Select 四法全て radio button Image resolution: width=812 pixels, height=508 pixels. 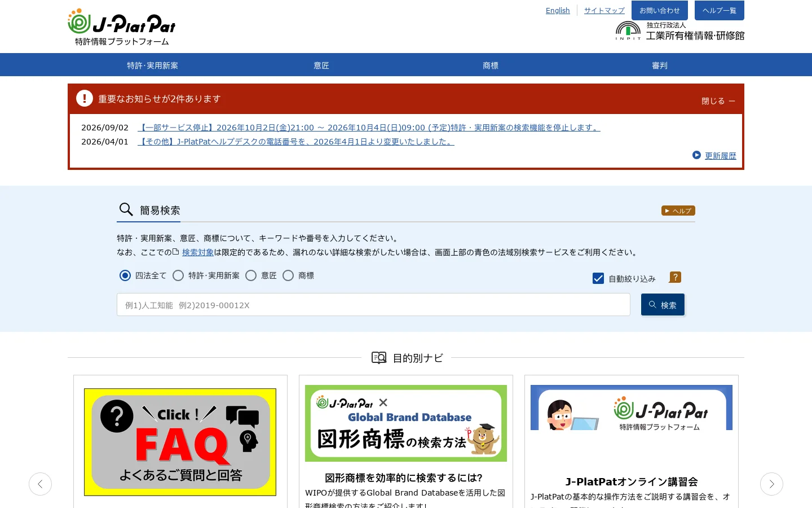click(125, 275)
